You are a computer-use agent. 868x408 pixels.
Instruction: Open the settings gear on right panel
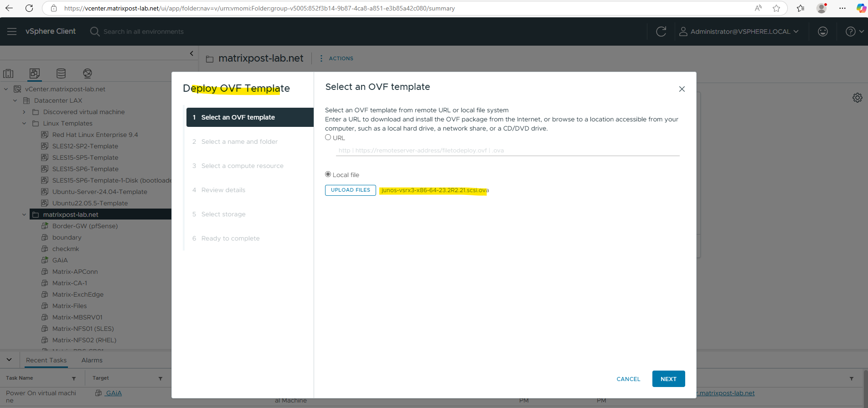tap(858, 98)
